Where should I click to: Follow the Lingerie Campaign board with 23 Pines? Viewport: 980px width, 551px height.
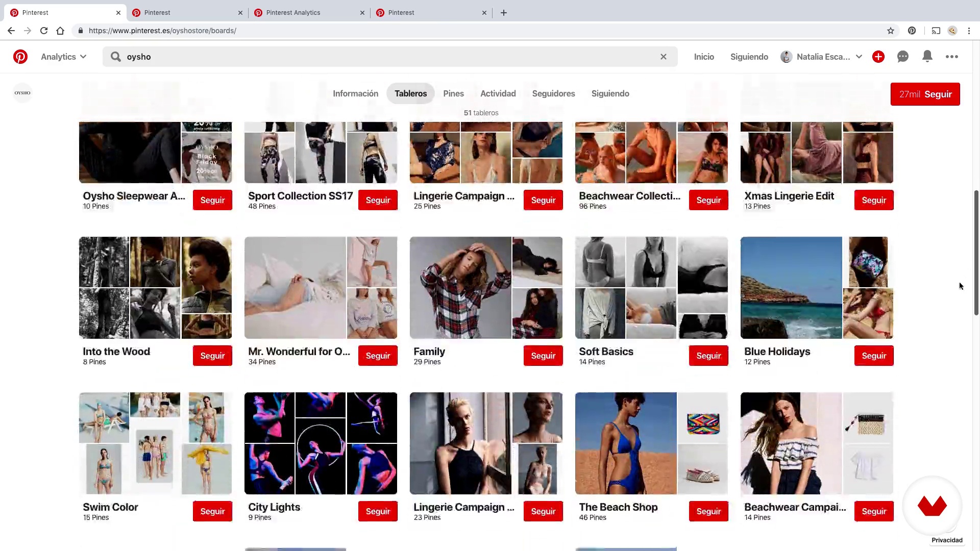543,511
